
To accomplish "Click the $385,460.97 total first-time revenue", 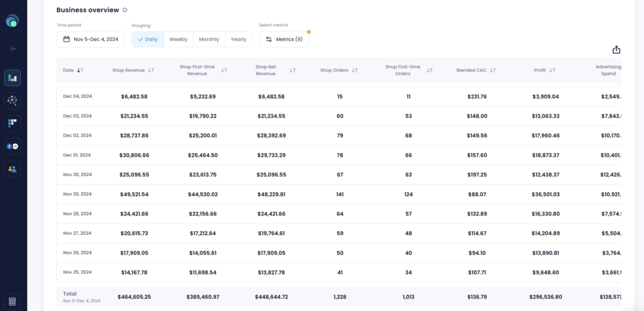I will (203, 297).
